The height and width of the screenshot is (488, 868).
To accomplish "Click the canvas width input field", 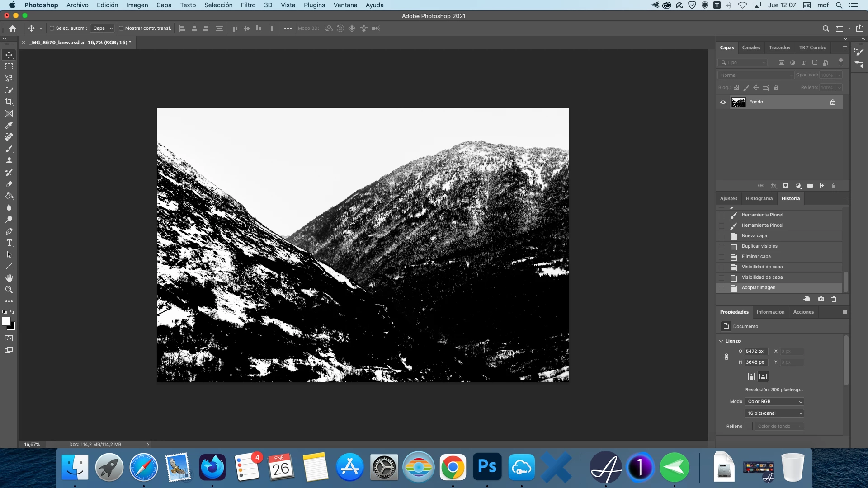I will tap(756, 352).
